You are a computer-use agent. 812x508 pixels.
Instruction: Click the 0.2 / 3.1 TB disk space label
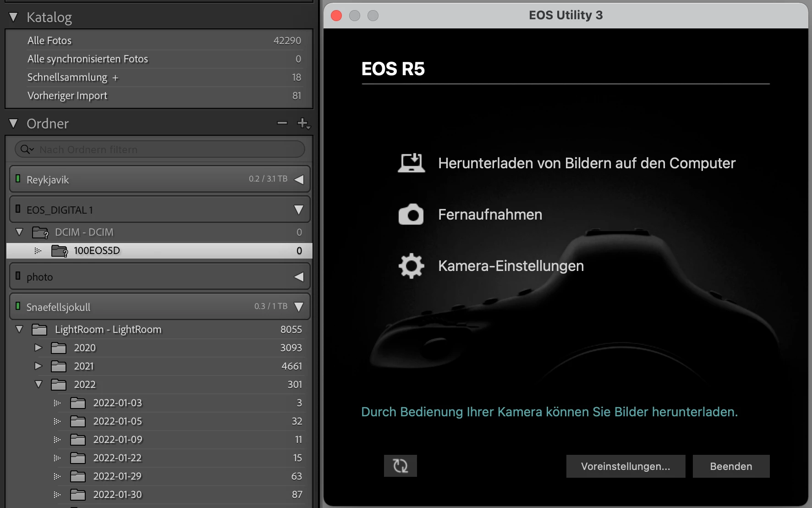[x=268, y=179]
